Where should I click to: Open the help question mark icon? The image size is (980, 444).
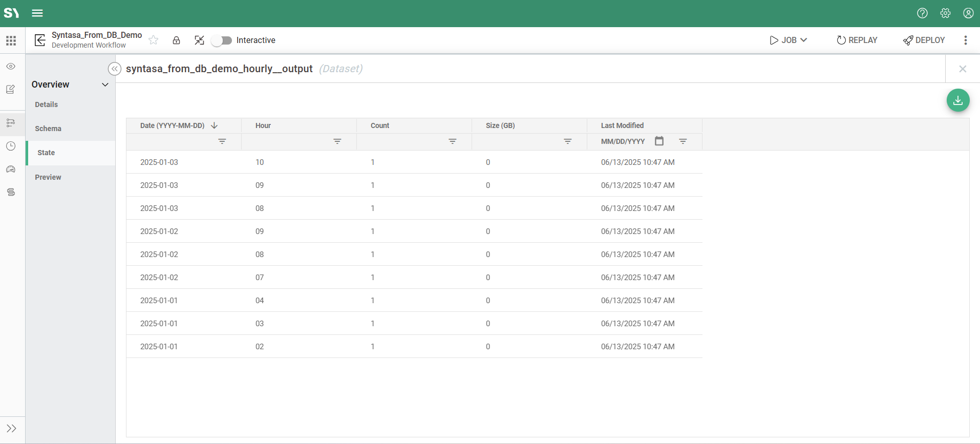[922, 13]
